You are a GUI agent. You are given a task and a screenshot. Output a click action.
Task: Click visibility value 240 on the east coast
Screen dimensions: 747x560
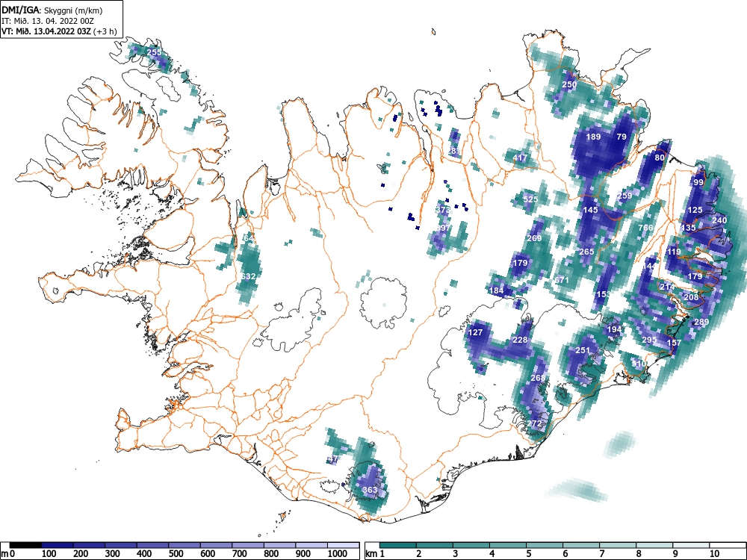tap(719, 220)
